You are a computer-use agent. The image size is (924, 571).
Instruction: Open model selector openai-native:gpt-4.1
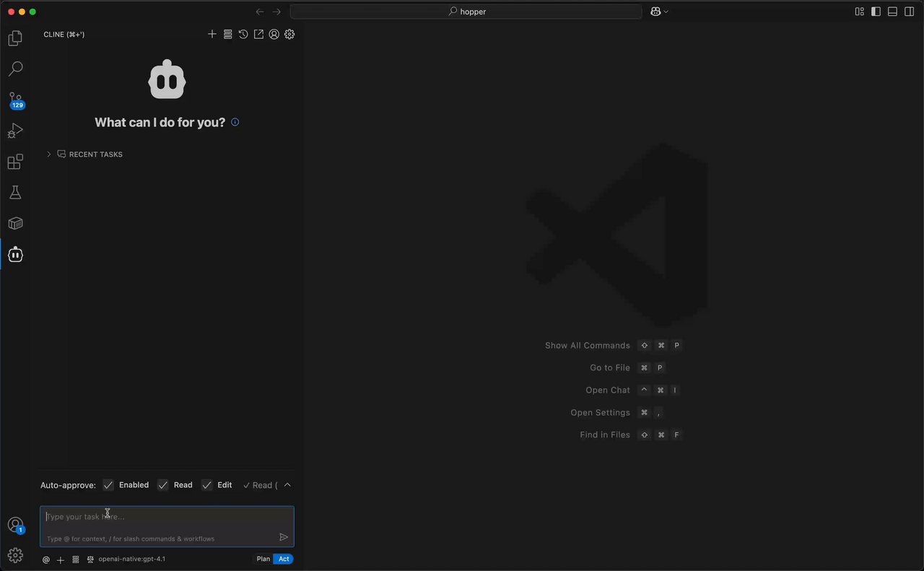click(x=132, y=559)
